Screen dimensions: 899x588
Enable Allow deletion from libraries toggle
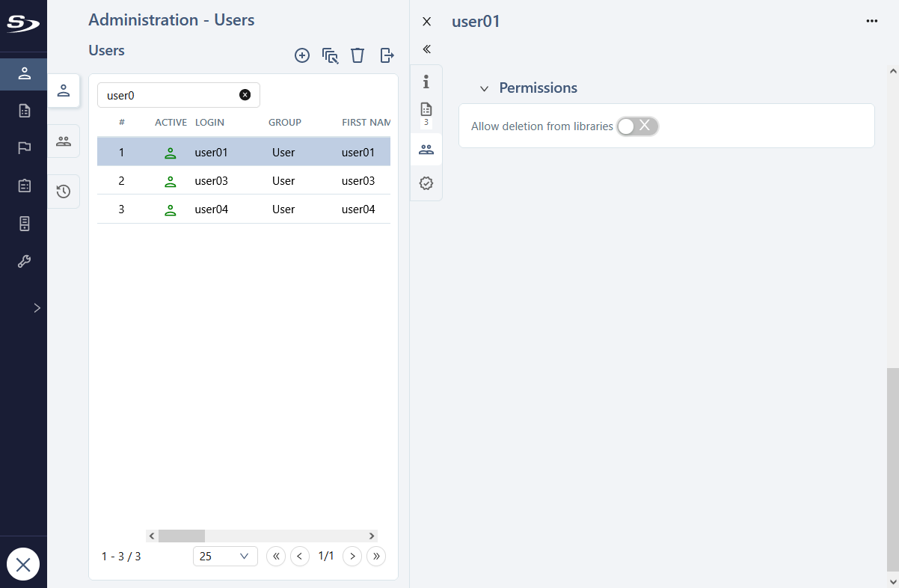click(637, 126)
